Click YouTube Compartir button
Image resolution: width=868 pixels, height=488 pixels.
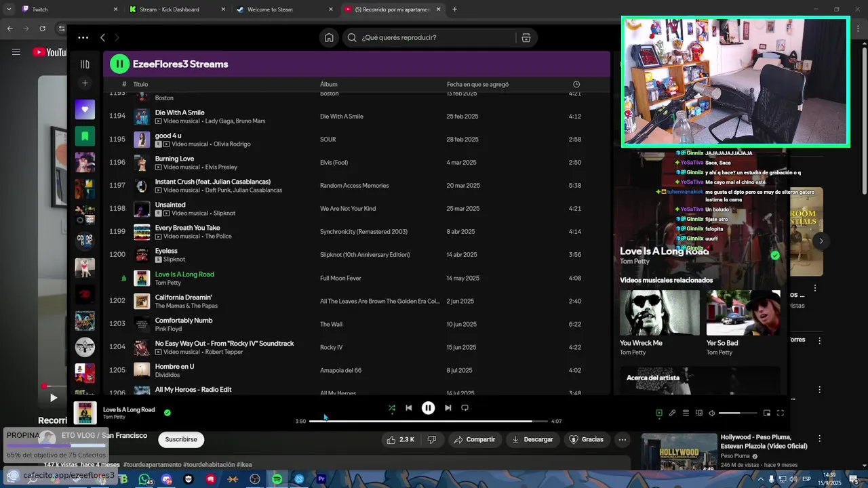(475, 439)
